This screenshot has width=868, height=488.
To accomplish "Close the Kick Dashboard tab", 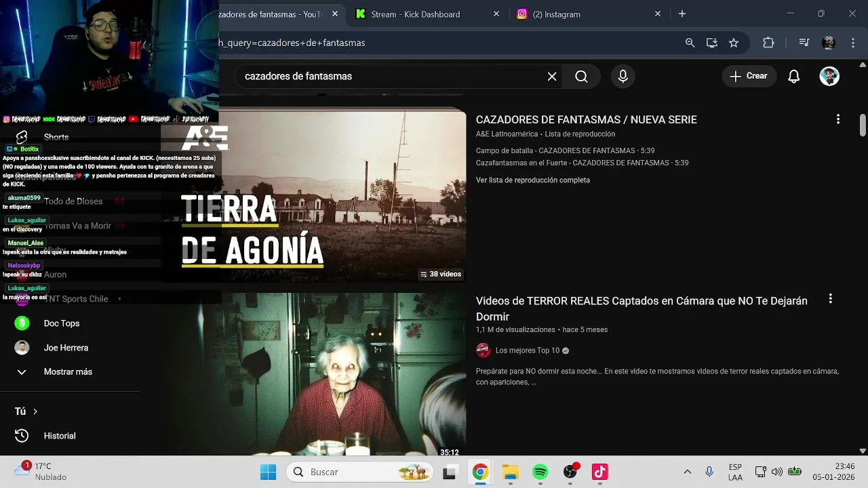I will (496, 14).
